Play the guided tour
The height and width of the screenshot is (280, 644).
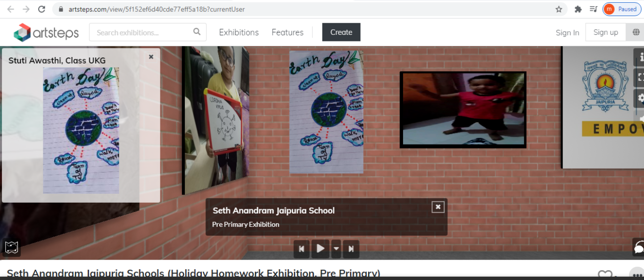pos(320,248)
